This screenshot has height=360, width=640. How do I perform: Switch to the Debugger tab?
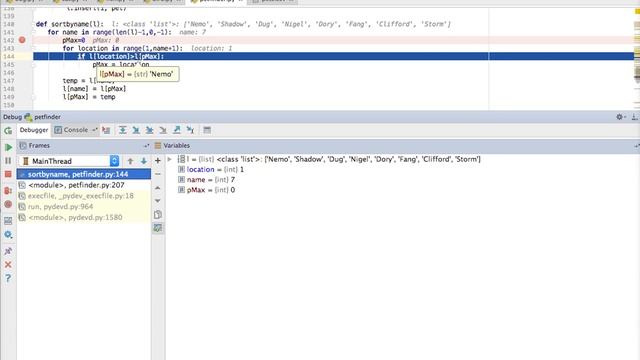point(34,130)
